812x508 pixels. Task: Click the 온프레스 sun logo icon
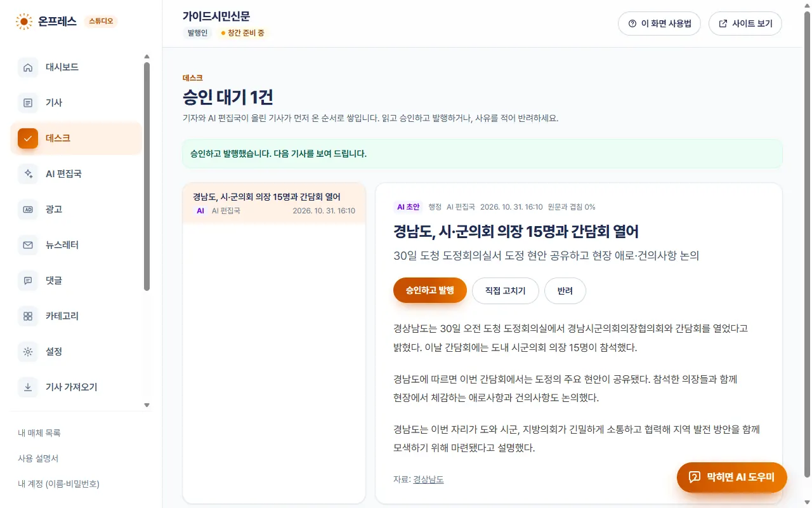[x=24, y=22]
